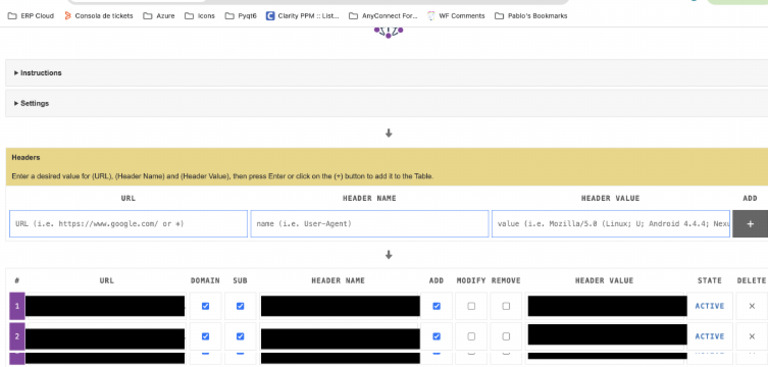Open WF Comments bookmark
The height and width of the screenshot is (367, 768).
click(456, 16)
